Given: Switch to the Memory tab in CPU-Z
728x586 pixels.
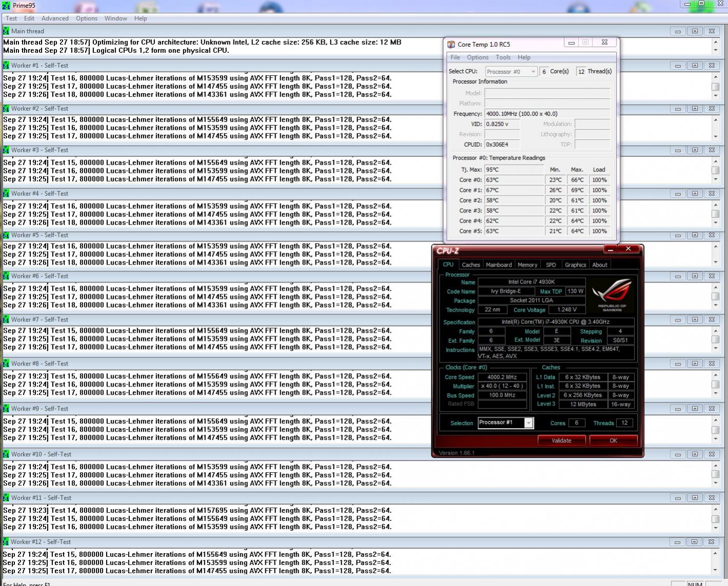Looking at the screenshot, I should [527, 265].
